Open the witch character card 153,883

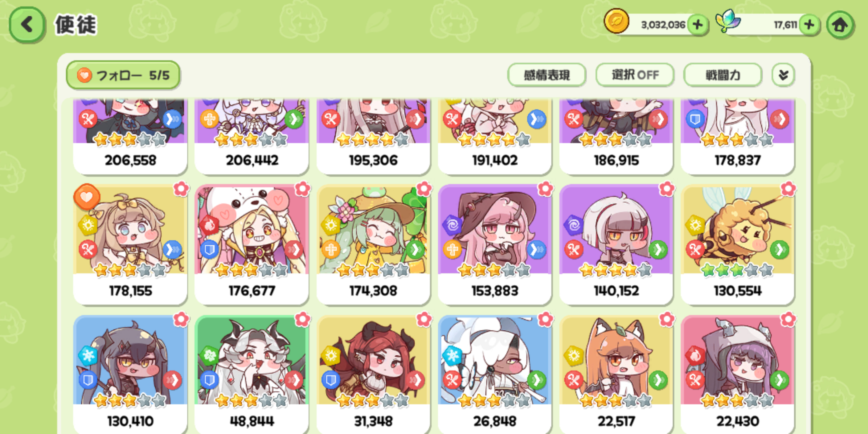click(495, 244)
